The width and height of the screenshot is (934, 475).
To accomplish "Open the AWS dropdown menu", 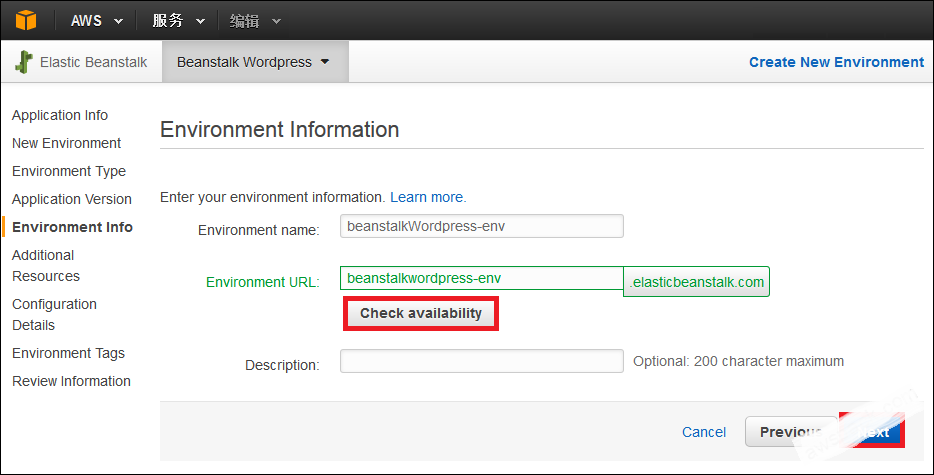I will click(97, 21).
